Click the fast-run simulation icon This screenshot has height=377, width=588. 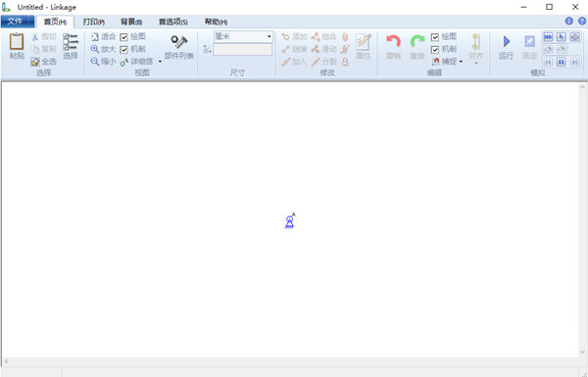(548, 37)
